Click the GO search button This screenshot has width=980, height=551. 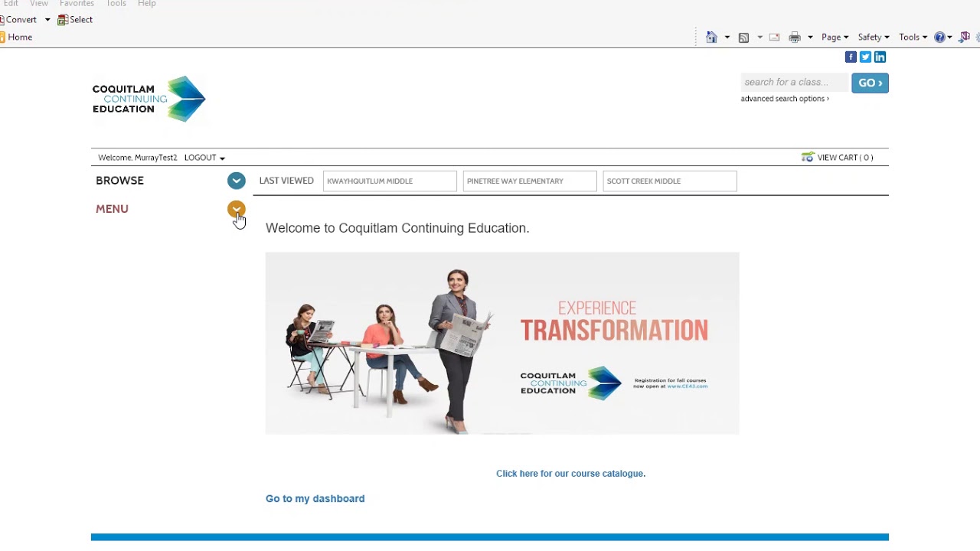pyautogui.click(x=870, y=83)
